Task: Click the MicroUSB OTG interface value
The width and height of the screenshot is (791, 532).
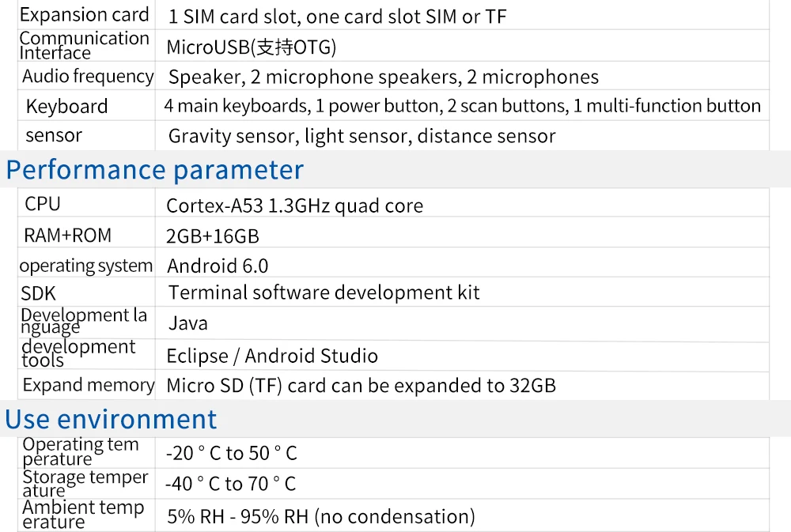Action: pyautogui.click(x=251, y=47)
